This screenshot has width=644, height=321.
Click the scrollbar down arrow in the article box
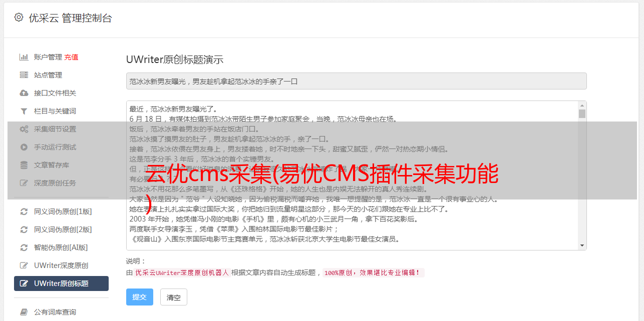coord(582,245)
